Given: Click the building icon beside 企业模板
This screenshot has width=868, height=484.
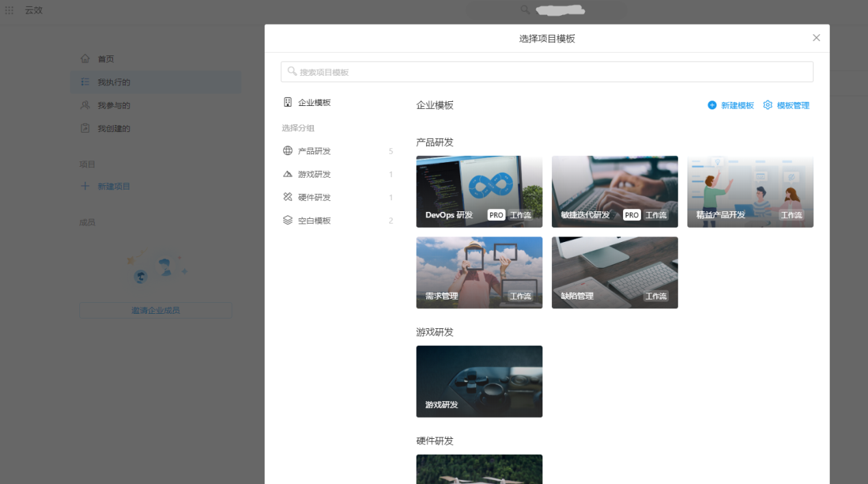Looking at the screenshot, I should (288, 103).
